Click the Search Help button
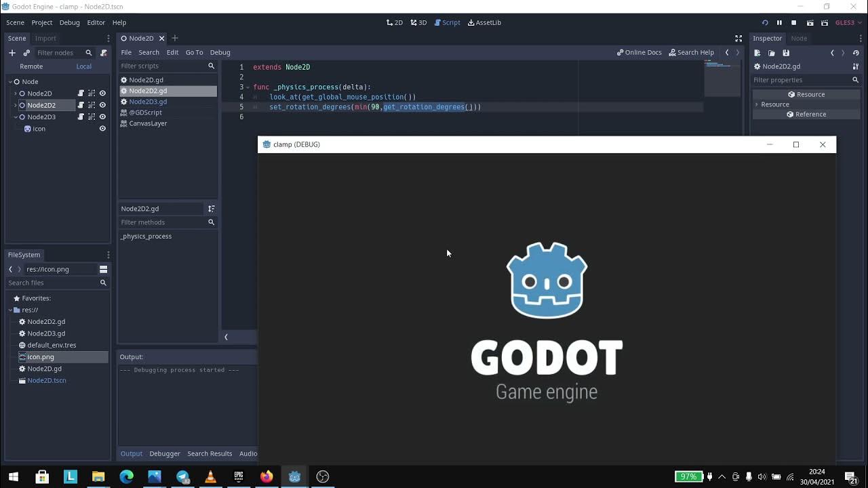Viewport: 868px width, 488px height. 691,52
